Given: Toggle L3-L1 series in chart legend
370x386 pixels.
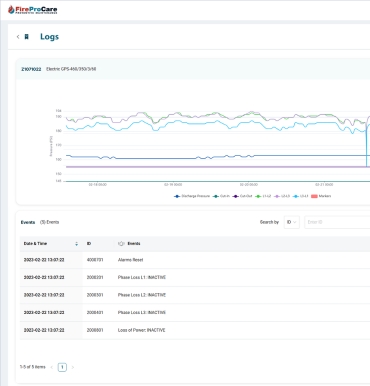Looking at the screenshot, I should tap(301, 196).
